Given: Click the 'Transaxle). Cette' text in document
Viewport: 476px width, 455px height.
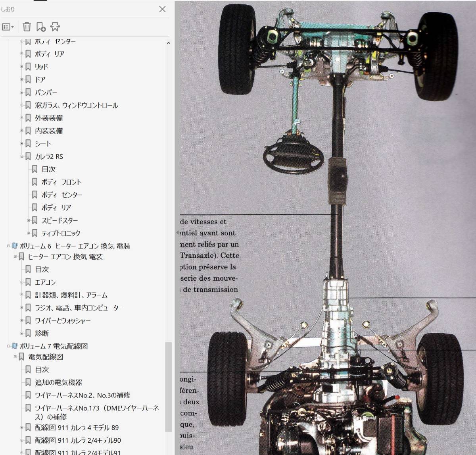Looking at the screenshot, I should click(209, 255).
